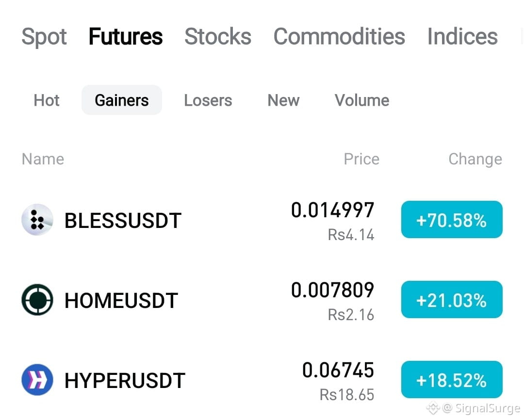Screen dimensions: 524x420
Task: Open the Stocks tab
Action: coord(218,36)
